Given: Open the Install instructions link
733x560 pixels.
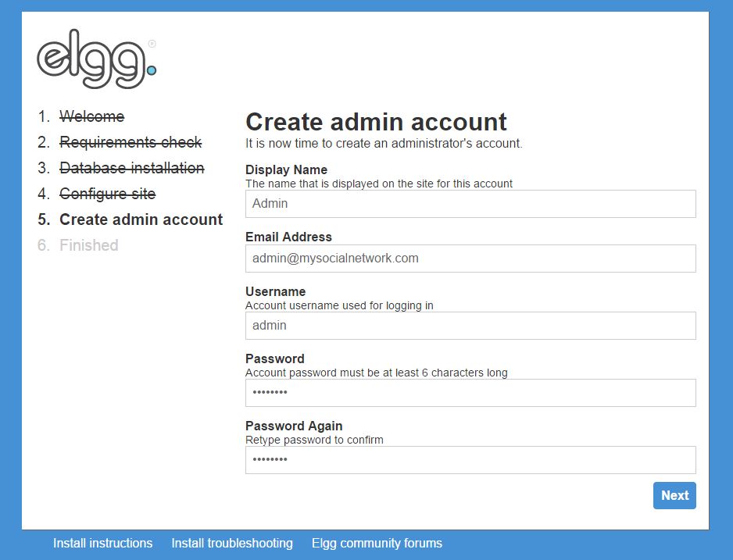Looking at the screenshot, I should [102, 543].
